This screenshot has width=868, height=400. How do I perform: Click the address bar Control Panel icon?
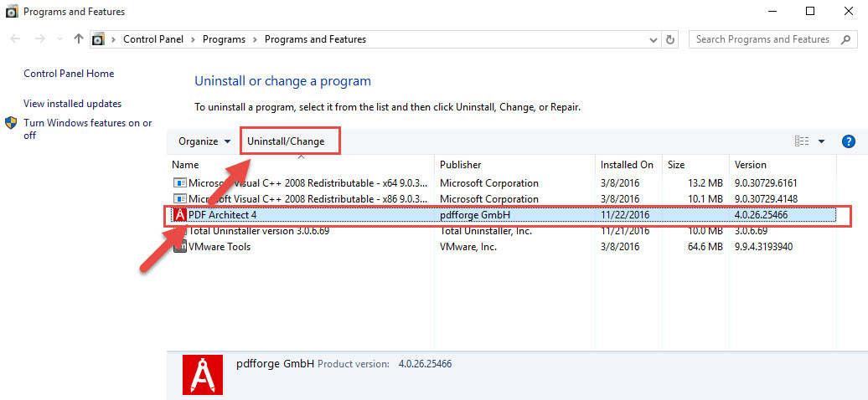point(99,39)
